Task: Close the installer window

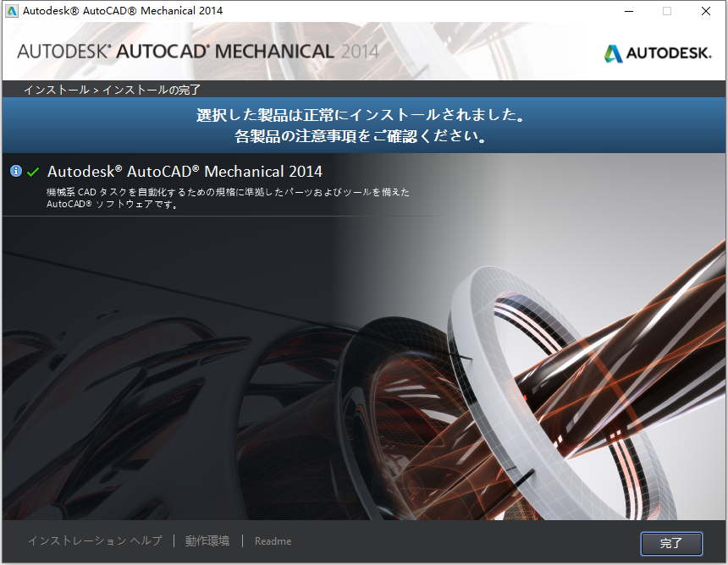Action: coord(706,11)
